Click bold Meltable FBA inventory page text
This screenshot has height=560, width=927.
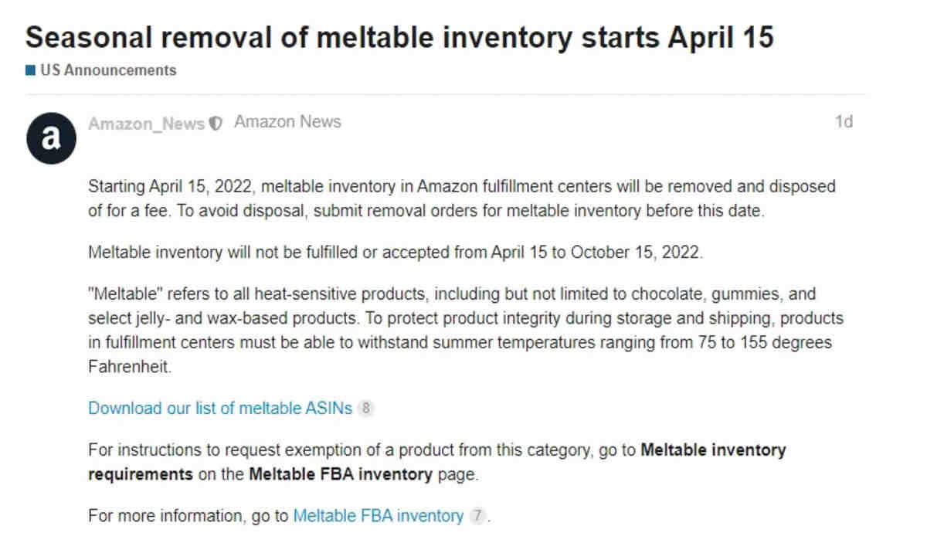pyautogui.click(x=341, y=474)
